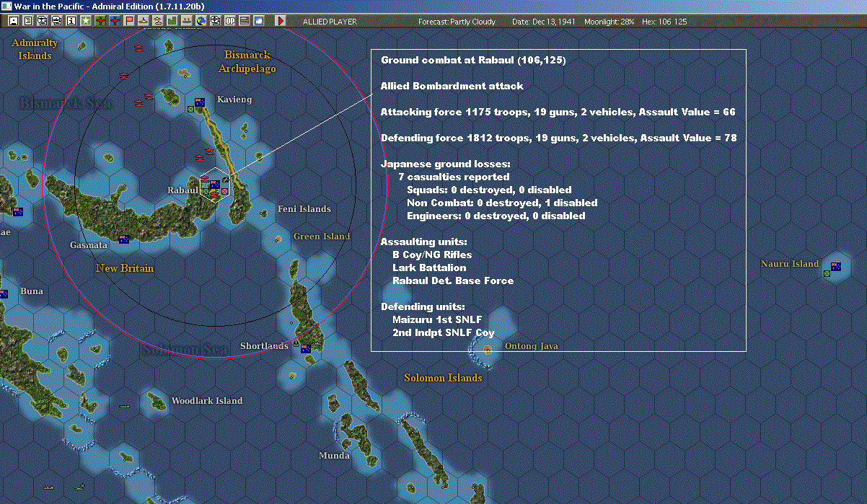Click the Admiralty Islands label

tap(35, 49)
